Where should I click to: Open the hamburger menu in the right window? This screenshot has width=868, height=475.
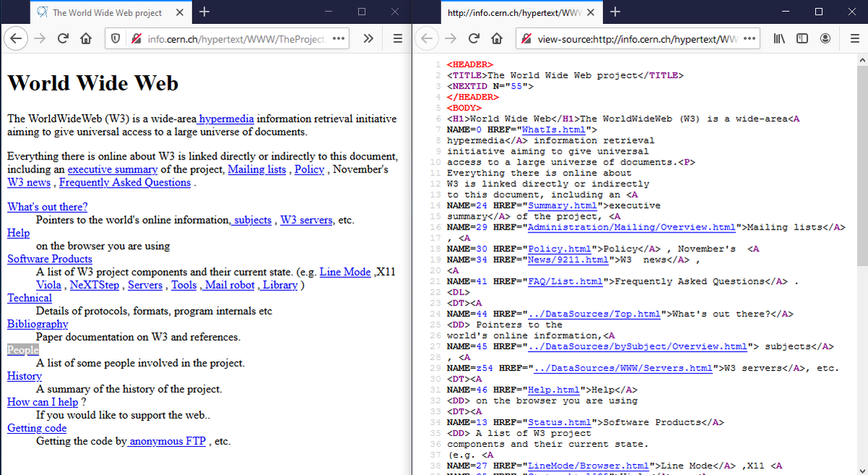[x=855, y=38]
